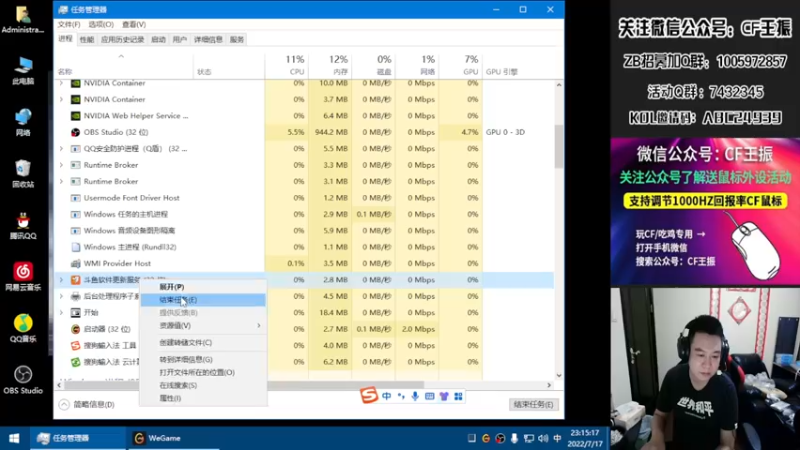Click the WeGame taskbar button
This screenshot has width=800, height=450.
(172, 438)
